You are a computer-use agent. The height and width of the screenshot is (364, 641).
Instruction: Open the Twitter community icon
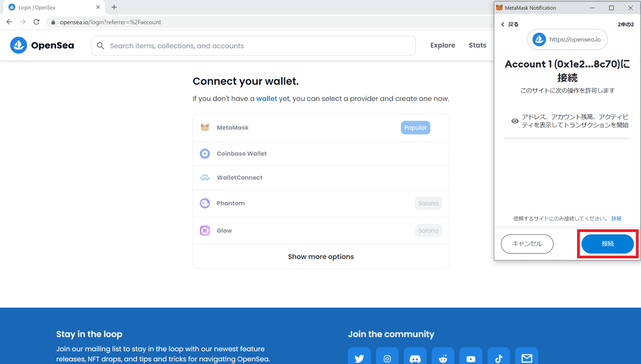point(359,358)
